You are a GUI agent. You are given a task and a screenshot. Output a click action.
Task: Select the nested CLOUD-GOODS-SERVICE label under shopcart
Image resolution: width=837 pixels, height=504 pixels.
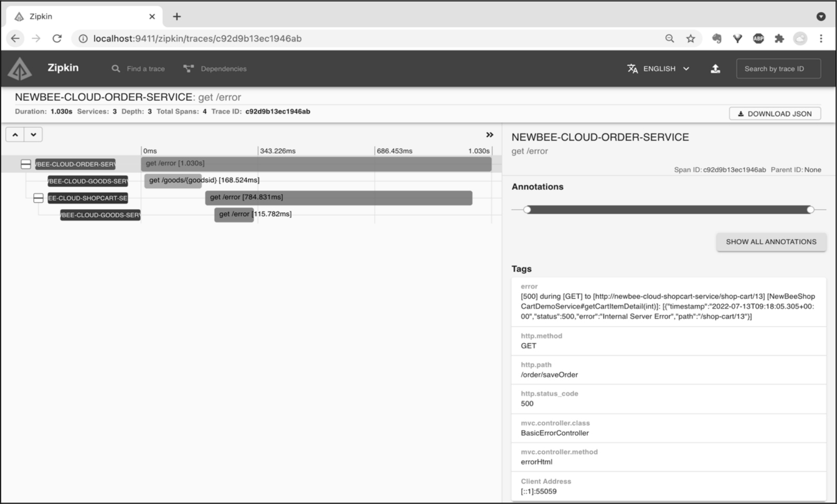(100, 215)
